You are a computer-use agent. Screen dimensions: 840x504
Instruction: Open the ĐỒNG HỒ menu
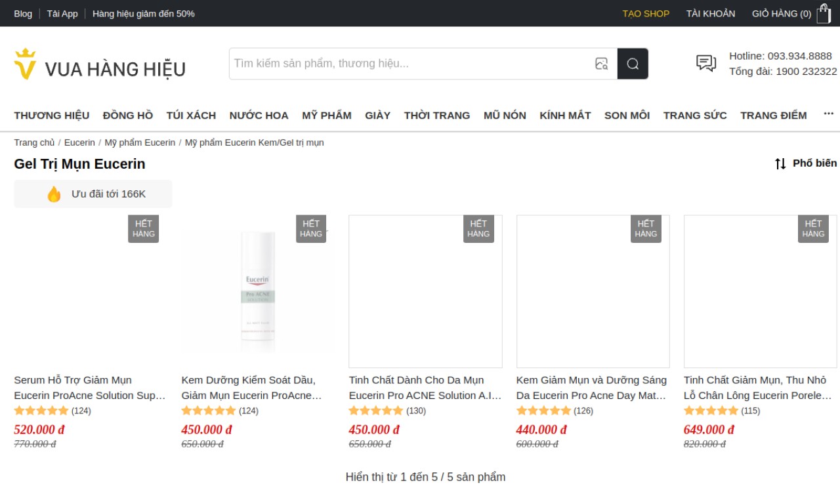(128, 115)
